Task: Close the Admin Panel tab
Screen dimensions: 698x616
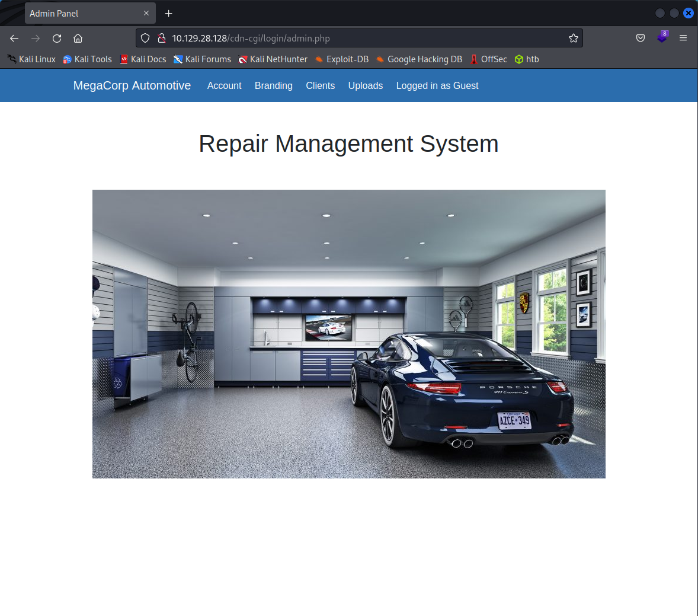Action: coord(146,14)
